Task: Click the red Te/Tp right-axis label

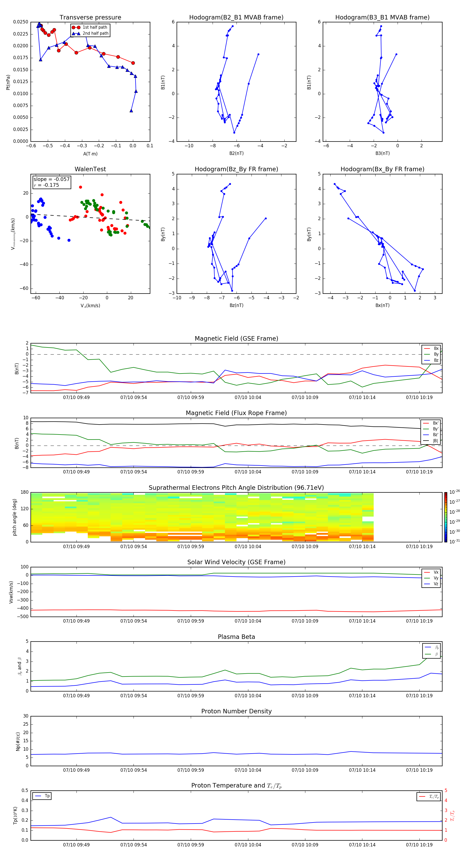Action: (452, 816)
